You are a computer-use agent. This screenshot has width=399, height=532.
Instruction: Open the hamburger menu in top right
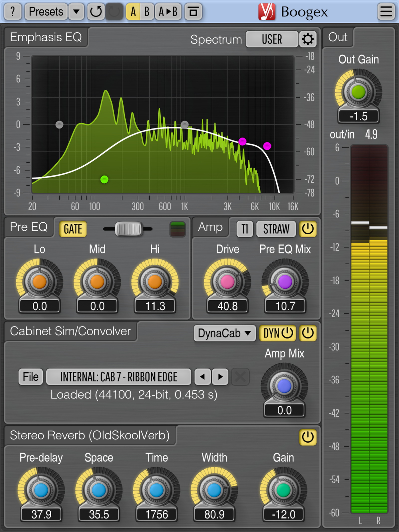coord(386,11)
